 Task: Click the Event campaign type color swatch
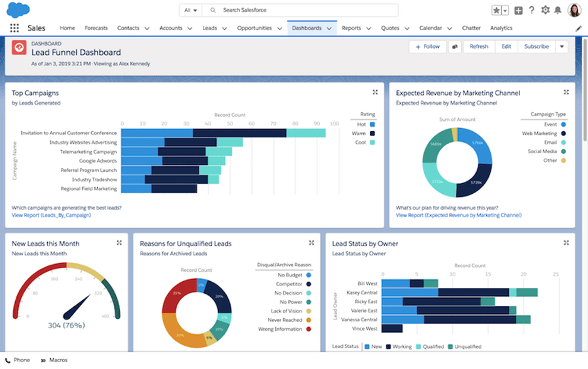563,124
